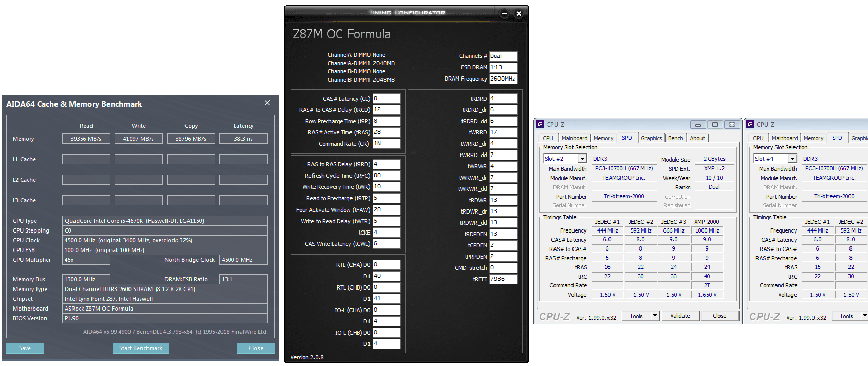Click Memory Copy result 38796 MB/s

tap(191, 139)
